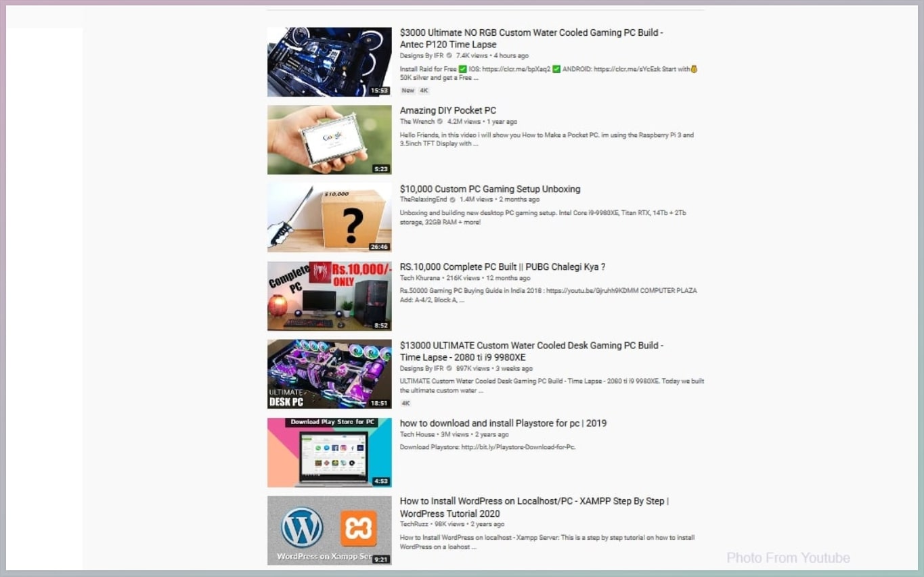Click the 9:21 duration badge

coord(382,559)
